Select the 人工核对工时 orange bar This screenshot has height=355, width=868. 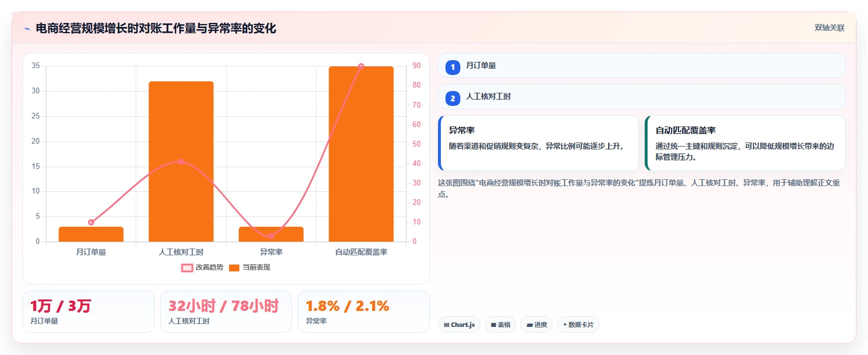(x=181, y=161)
